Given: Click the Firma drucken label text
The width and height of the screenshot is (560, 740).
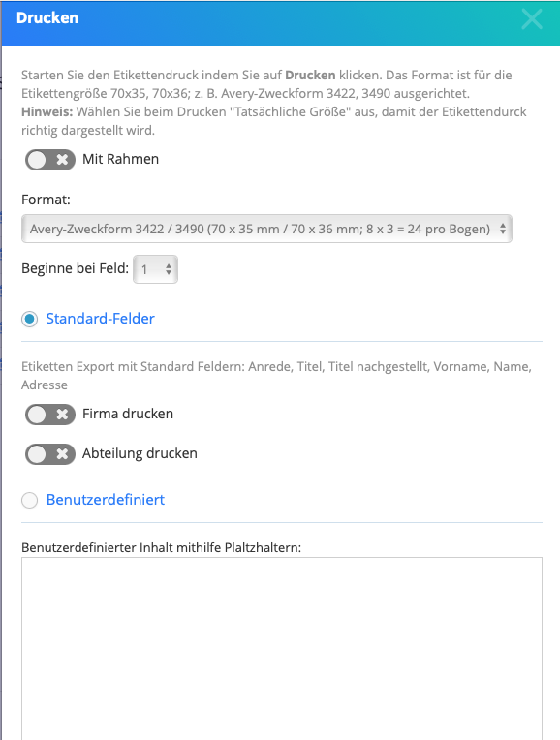Looking at the screenshot, I should [128, 414].
